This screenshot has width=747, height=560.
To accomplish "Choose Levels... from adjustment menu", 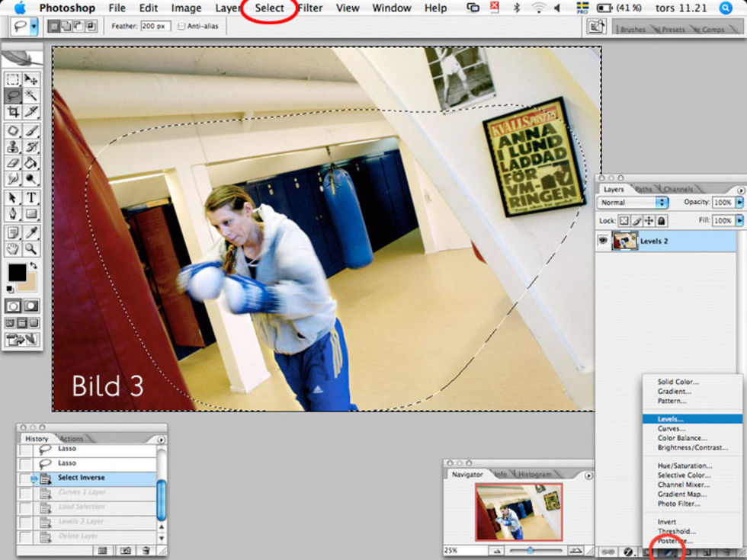I will coord(692,419).
